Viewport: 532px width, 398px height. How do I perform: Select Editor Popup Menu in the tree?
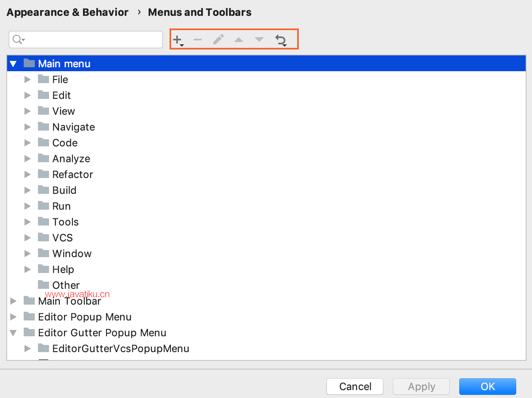click(85, 317)
